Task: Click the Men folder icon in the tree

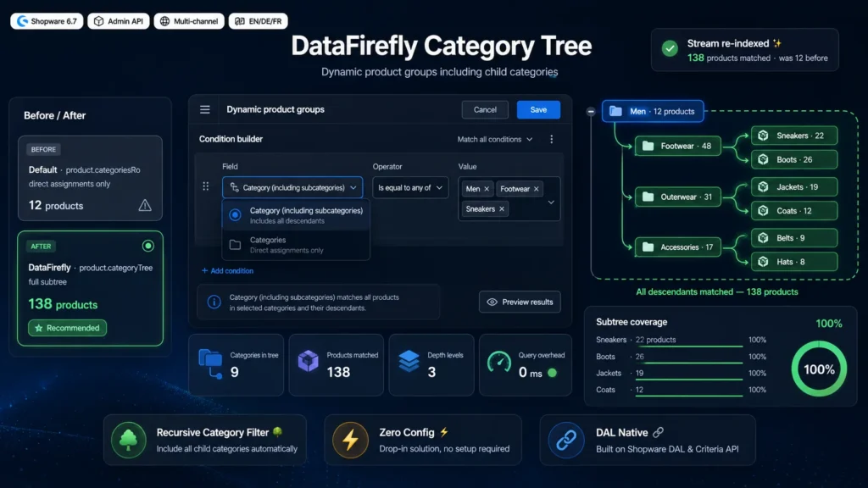Action: (615, 111)
